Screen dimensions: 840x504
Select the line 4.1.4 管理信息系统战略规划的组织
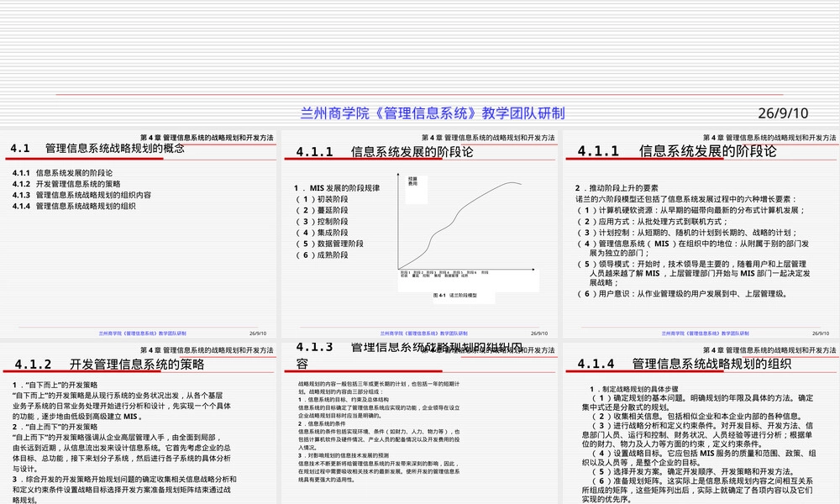(x=74, y=206)
